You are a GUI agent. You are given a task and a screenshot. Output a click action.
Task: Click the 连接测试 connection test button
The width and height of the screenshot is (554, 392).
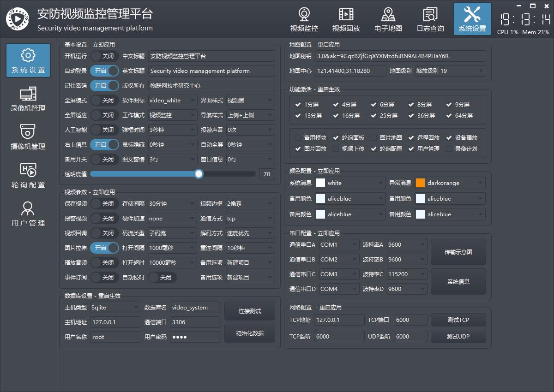click(250, 311)
